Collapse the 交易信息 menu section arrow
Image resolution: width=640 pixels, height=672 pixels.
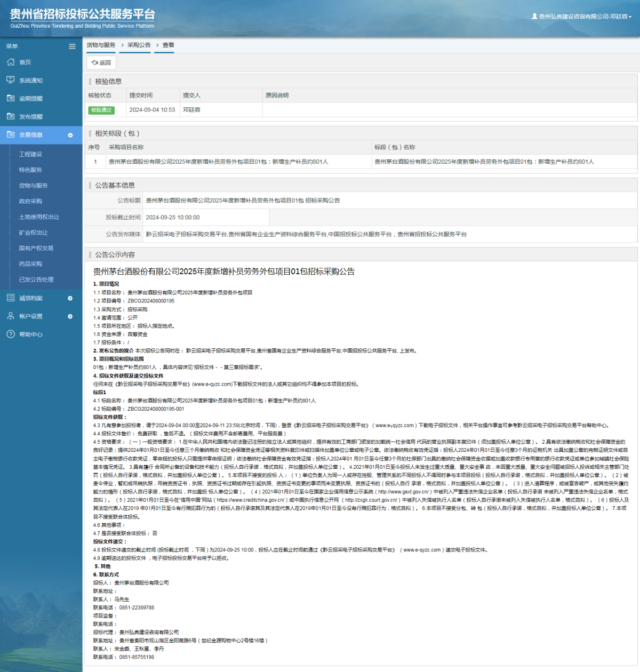pyautogui.click(x=70, y=135)
